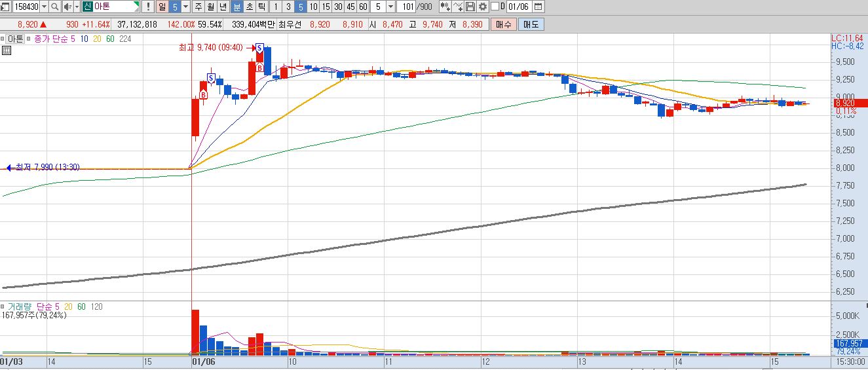Click the 아톤 chart label button

(x=14, y=39)
